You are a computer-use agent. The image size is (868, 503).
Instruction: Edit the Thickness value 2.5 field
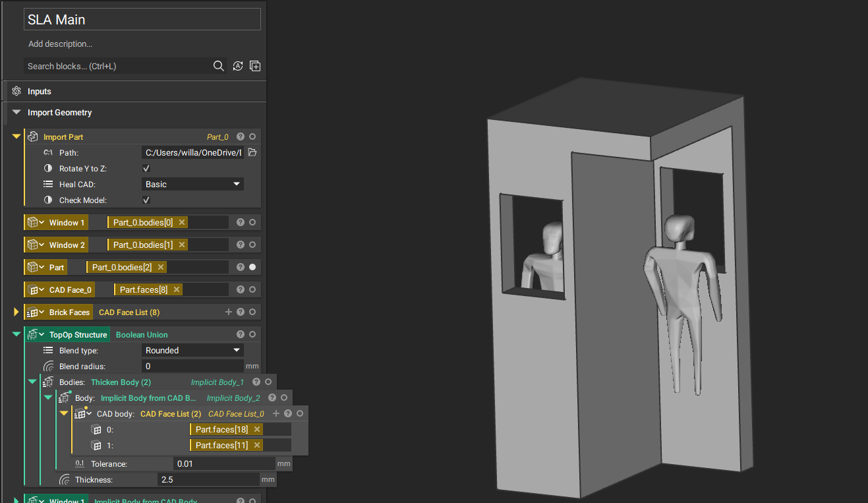pos(208,479)
